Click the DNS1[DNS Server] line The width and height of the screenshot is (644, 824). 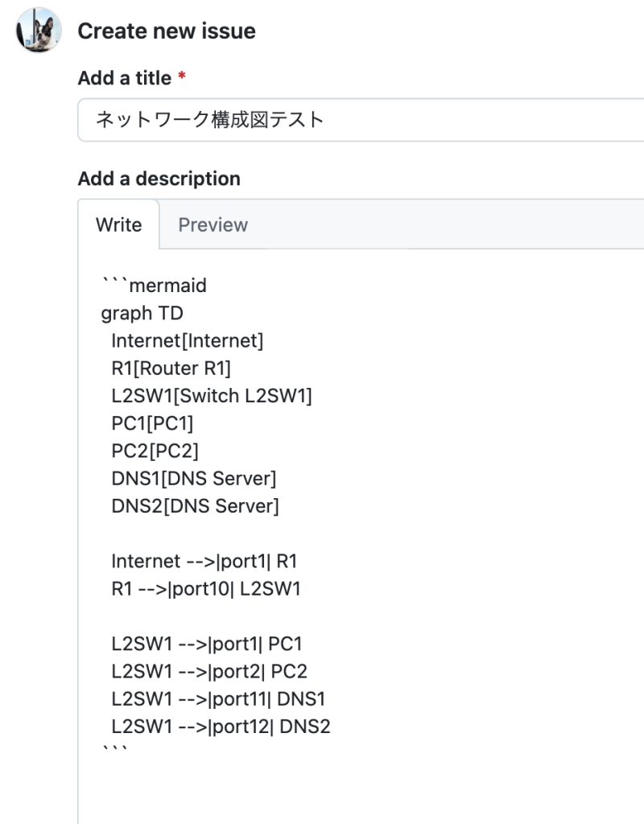[x=194, y=478]
